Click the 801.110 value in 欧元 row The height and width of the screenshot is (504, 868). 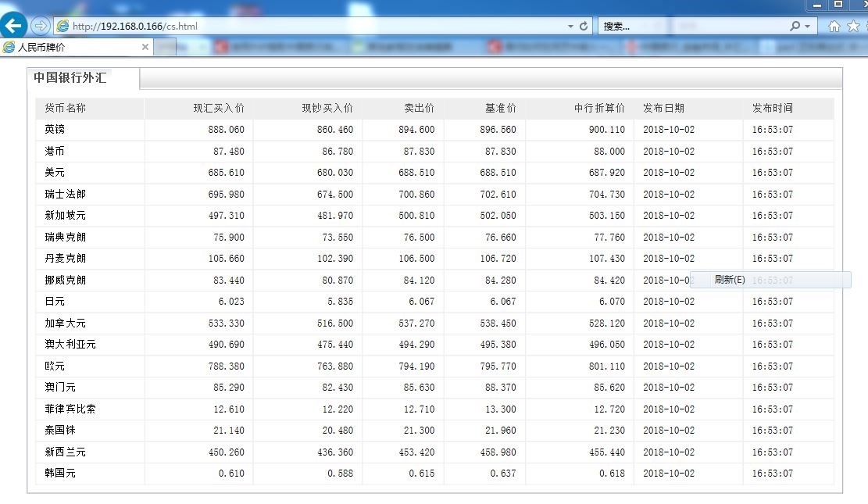coord(607,366)
